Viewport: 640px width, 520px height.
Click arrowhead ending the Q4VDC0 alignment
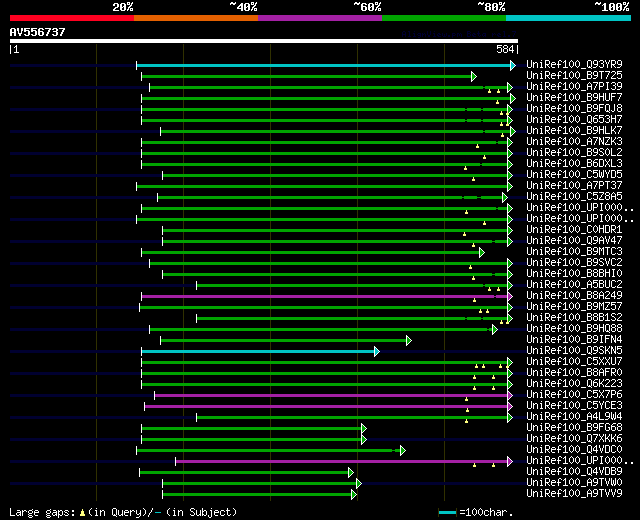(x=403, y=451)
